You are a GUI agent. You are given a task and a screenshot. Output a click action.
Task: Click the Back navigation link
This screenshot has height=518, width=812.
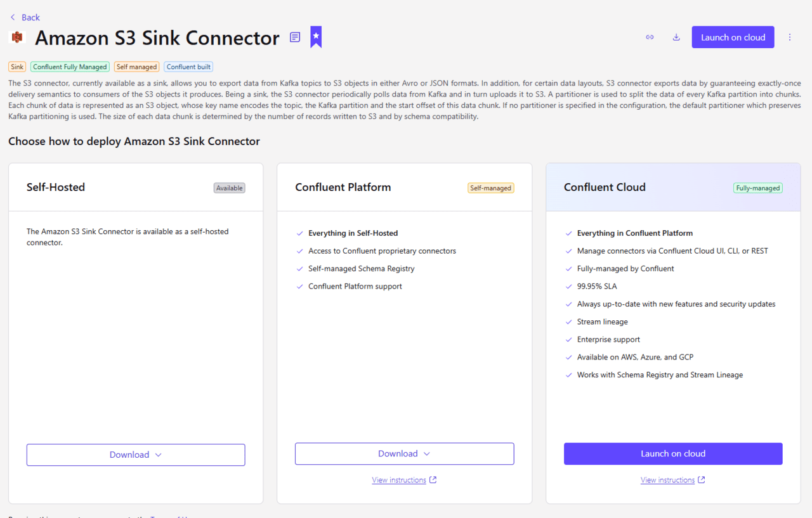pos(25,17)
